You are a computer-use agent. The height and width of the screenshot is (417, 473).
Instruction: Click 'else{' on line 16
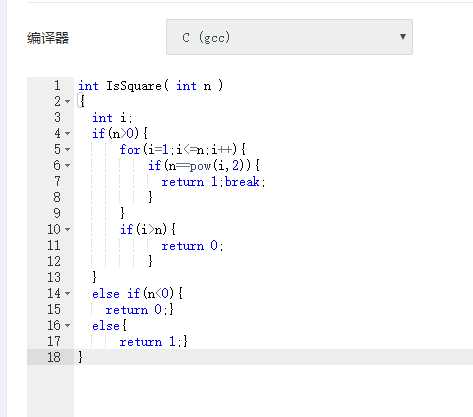tap(109, 326)
